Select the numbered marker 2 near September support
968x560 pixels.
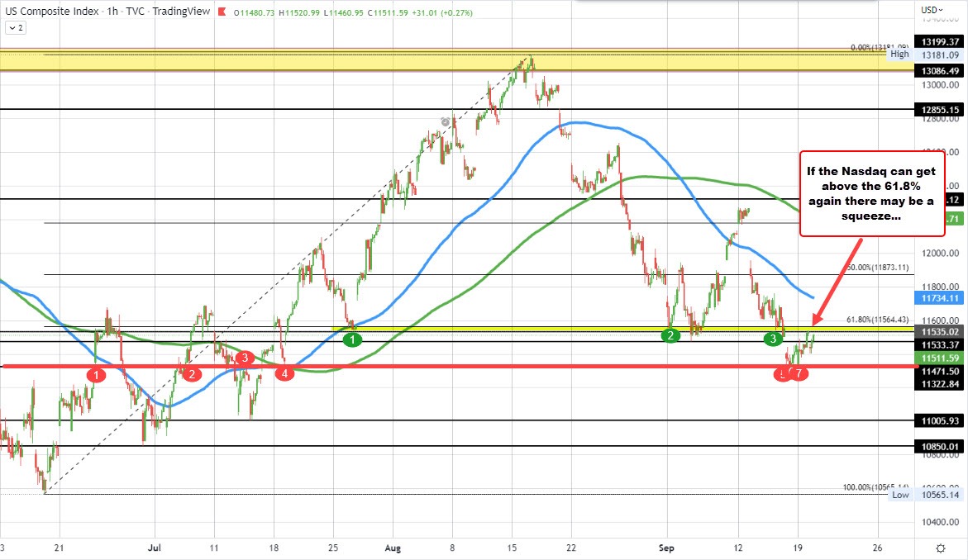669,336
